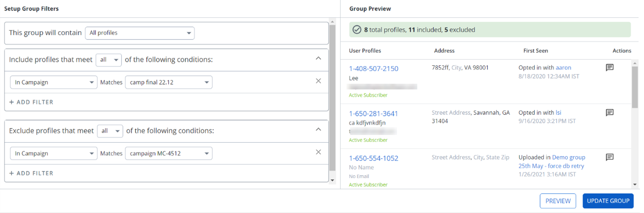The height and width of the screenshot is (213, 644).
Task: Click Active Subscriber under Lee
Action: click(x=368, y=95)
